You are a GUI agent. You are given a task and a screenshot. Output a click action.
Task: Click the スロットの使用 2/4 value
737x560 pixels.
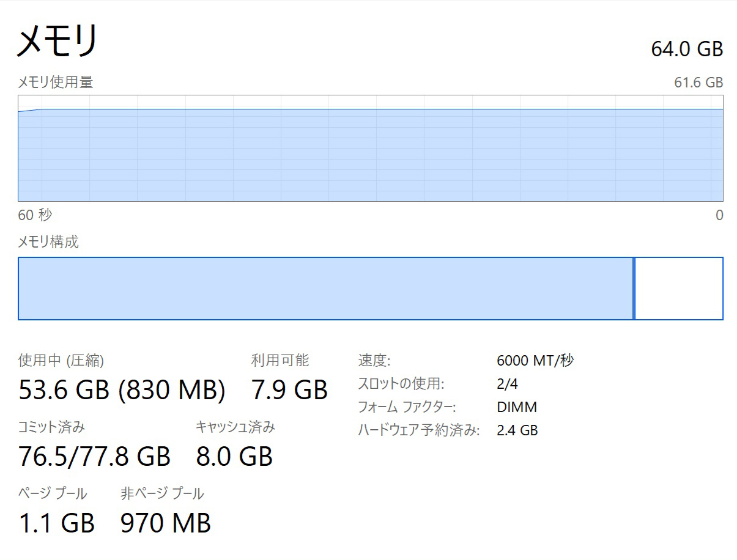tap(508, 384)
